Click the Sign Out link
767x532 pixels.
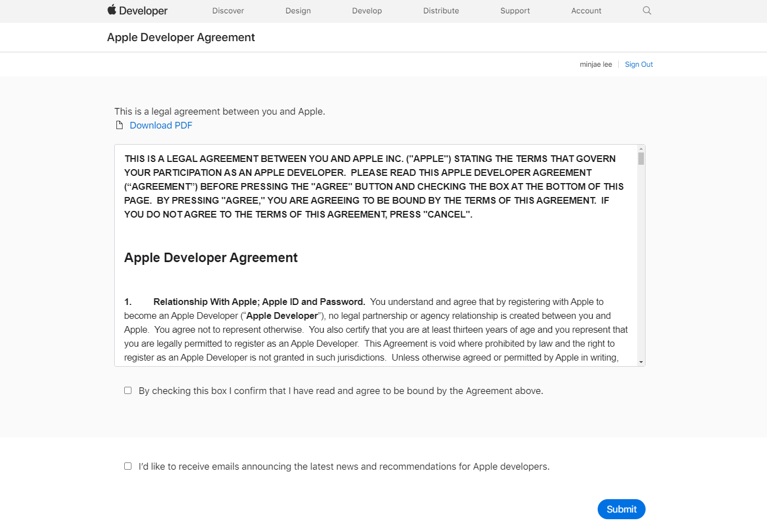639,65
